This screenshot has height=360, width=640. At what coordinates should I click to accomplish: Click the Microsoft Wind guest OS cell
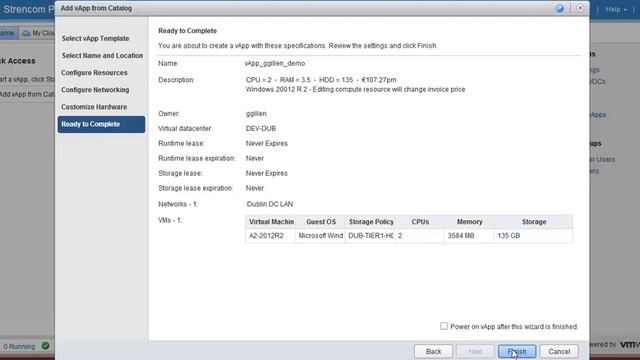point(320,236)
